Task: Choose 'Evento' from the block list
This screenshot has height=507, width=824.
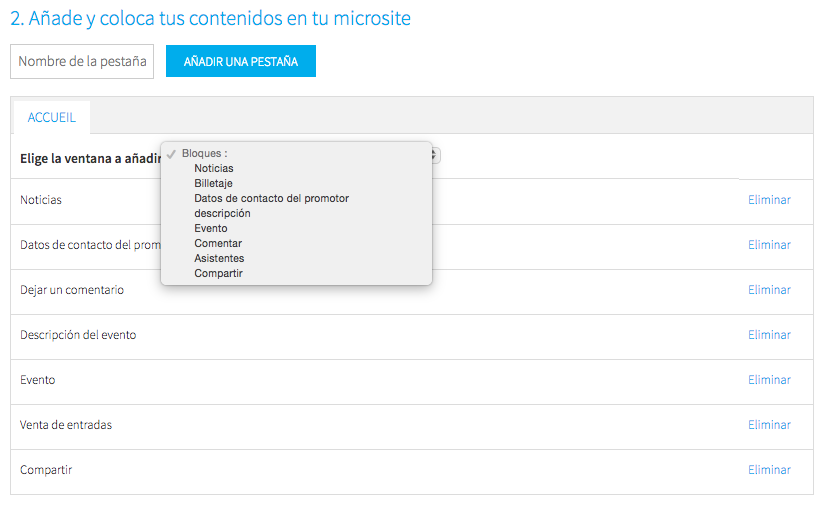Action: tap(211, 228)
